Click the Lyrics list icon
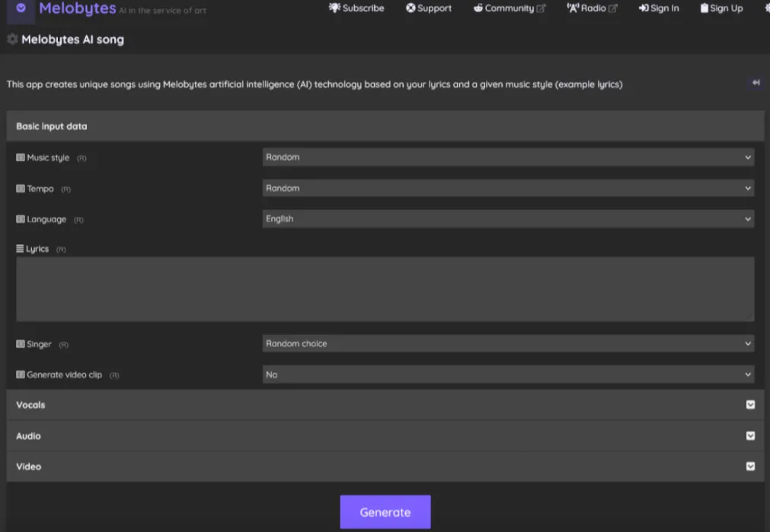 (20, 248)
